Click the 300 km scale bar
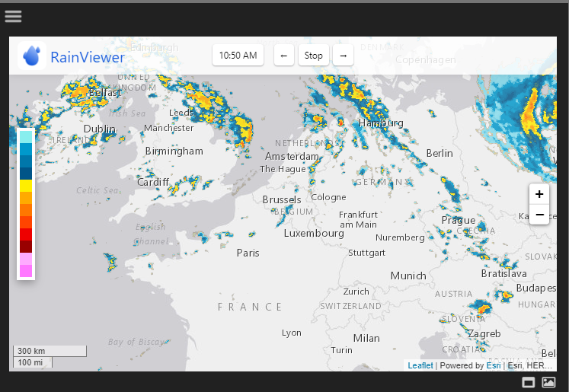 (x=50, y=351)
